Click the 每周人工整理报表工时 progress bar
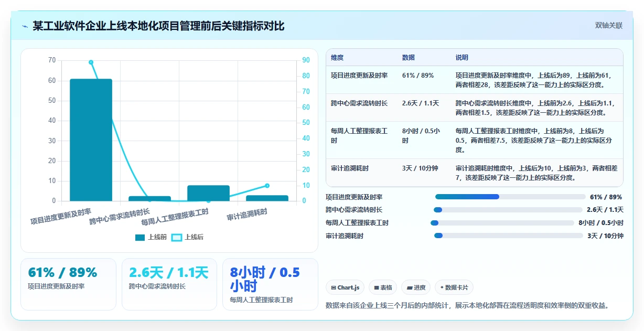Image resolution: width=644 pixels, height=331 pixels. pos(502,223)
